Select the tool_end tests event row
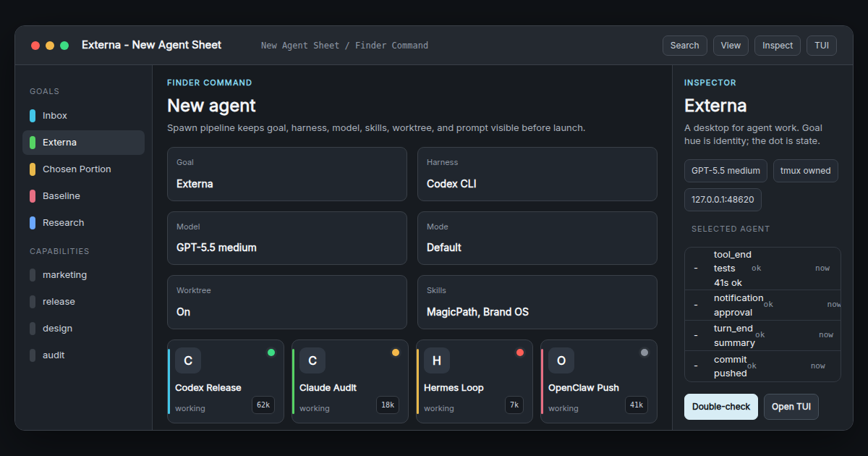The image size is (868, 456). click(762, 269)
